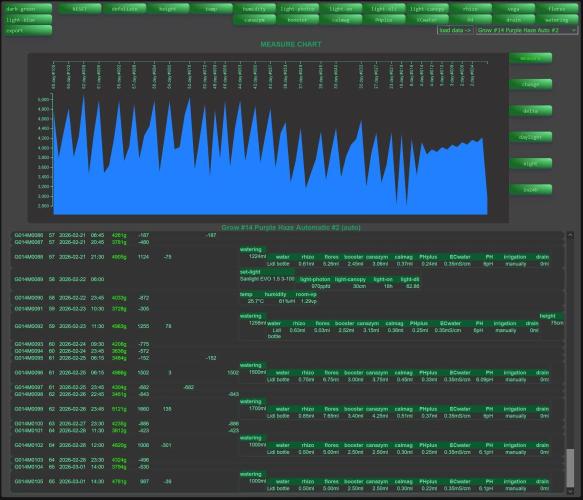Select the watering filter button
The width and height of the screenshot is (583, 500).
pyautogui.click(x=557, y=20)
